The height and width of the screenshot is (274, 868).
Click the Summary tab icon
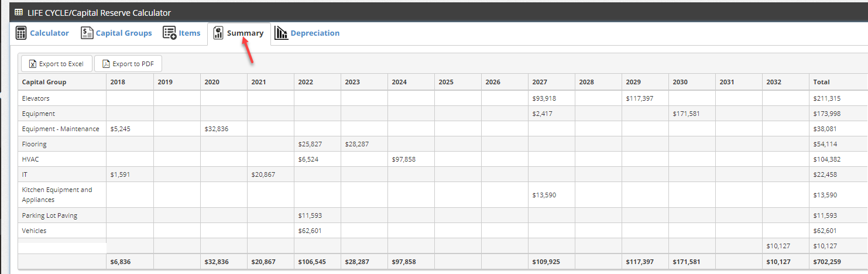(x=219, y=33)
